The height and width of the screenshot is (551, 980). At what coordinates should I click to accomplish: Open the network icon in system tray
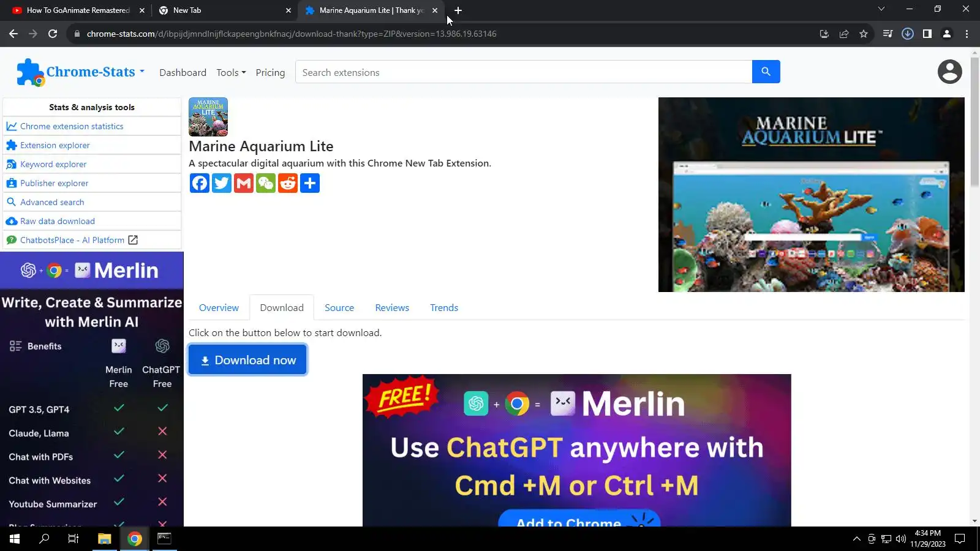click(x=886, y=539)
